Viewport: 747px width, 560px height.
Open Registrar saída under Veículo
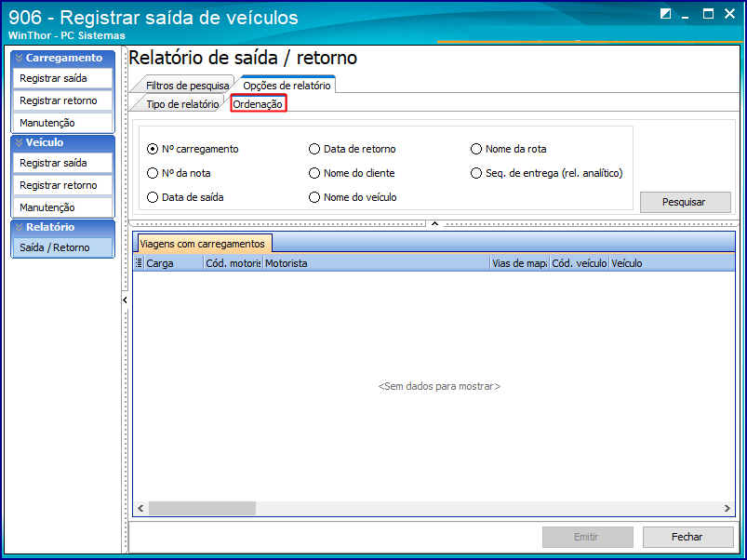(x=62, y=164)
